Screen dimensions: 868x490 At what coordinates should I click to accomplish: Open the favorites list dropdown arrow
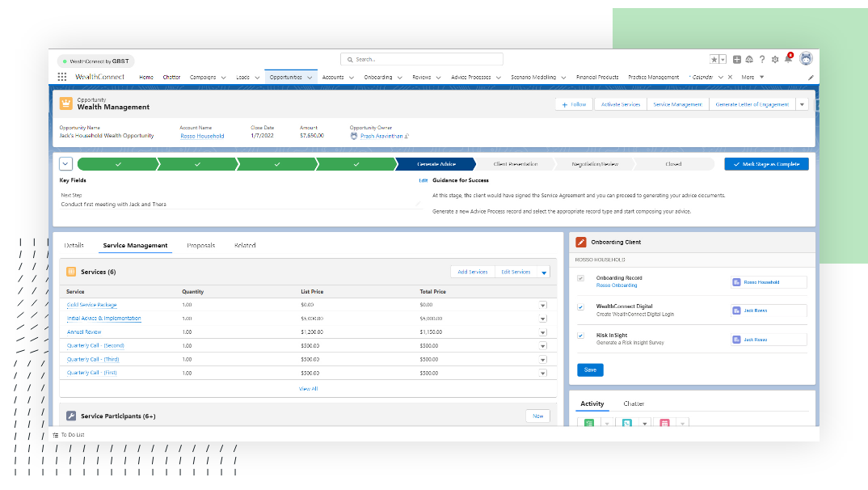pos(723,59)
